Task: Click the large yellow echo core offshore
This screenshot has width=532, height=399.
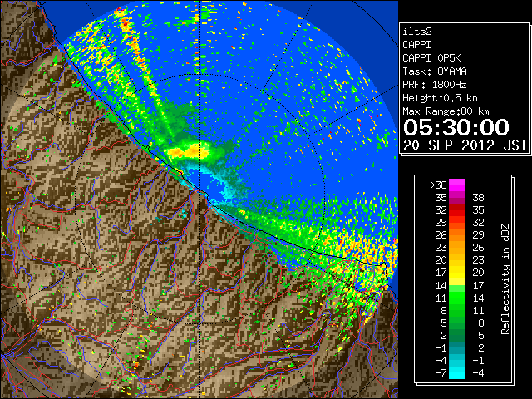Action: pos(186,151)
